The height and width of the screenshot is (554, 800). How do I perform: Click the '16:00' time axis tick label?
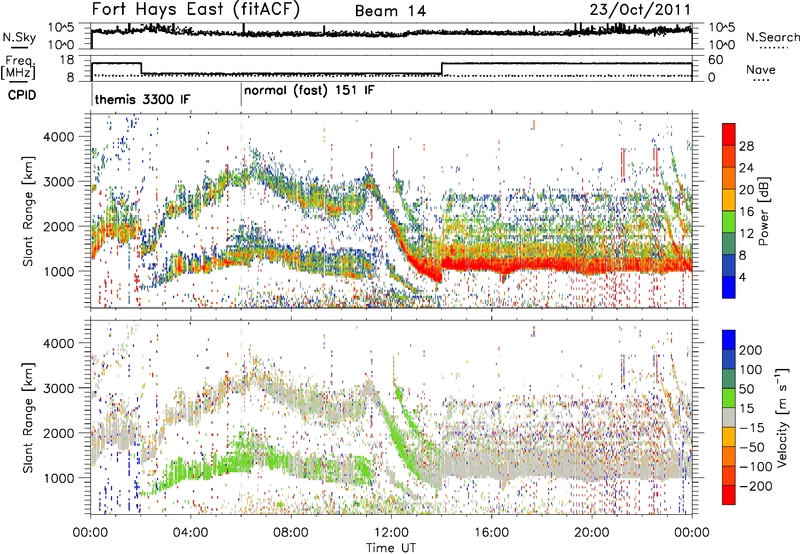[x=491, y=533]
